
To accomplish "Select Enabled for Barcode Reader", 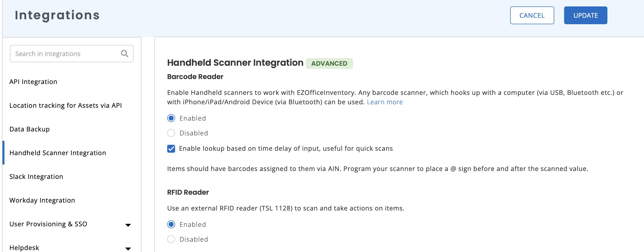I will [171, 118].
